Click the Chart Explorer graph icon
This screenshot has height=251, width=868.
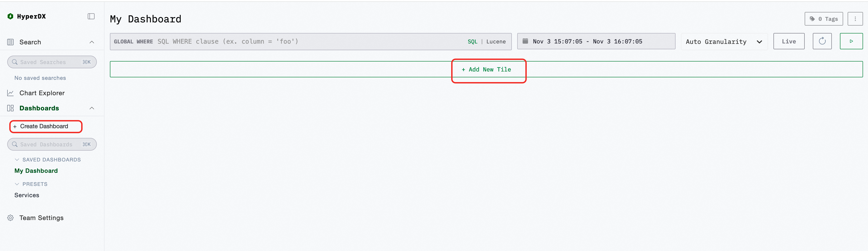click(10, 93)
